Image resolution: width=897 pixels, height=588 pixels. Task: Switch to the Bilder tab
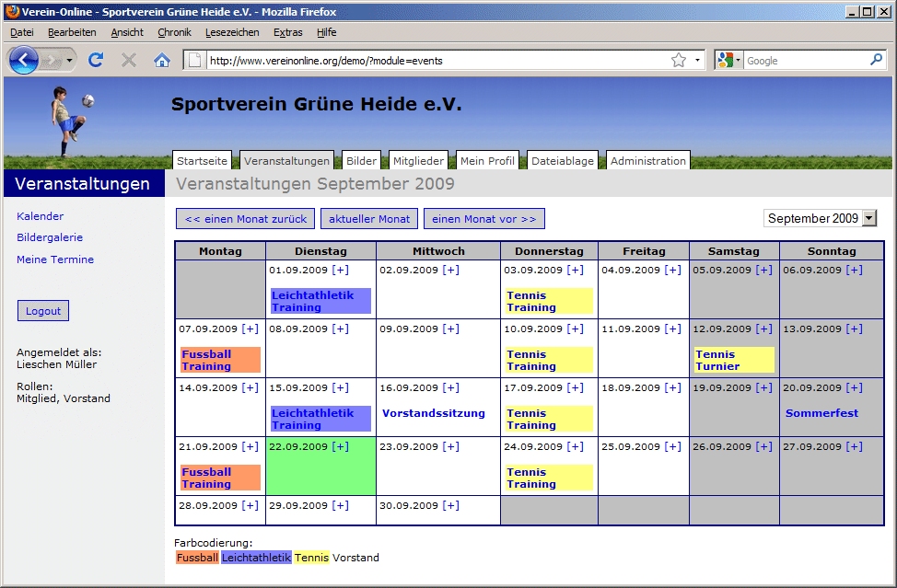pyautogui.click(x=360, y=159)
